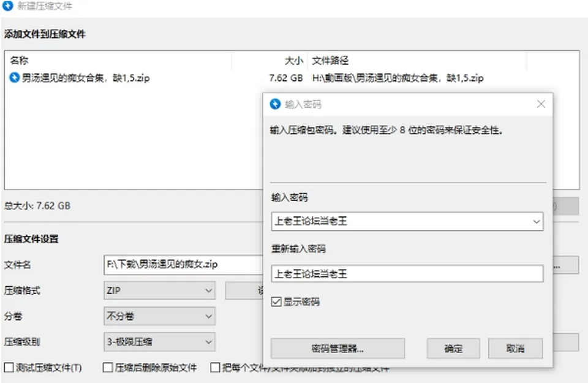Image resolution: width=588 pixels, height=383 pixels.
Task: Expand the 输入密码 combo box arrow
Action: pos(537,221)
